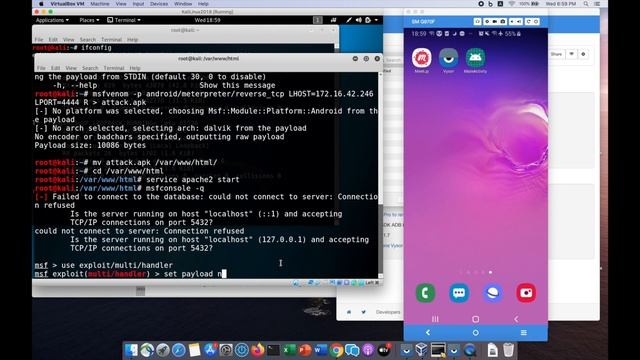Open Terminal menu in front terminal
Screen dimensions: 640x360
point(113,68)
